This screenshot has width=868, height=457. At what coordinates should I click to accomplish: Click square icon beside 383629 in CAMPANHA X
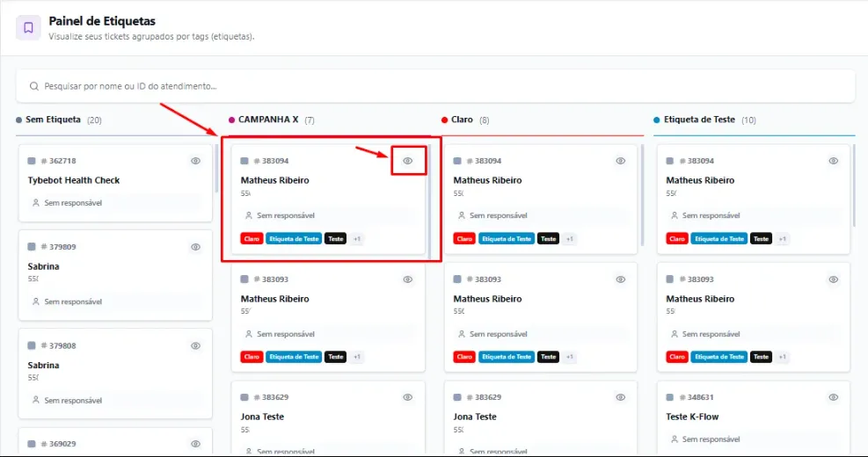tap(244, 397)
